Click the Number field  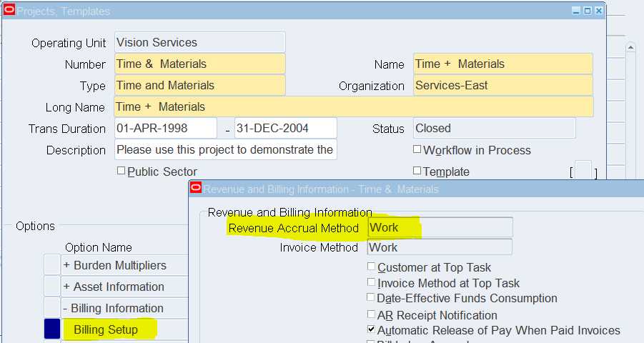[x=200, y=64]
